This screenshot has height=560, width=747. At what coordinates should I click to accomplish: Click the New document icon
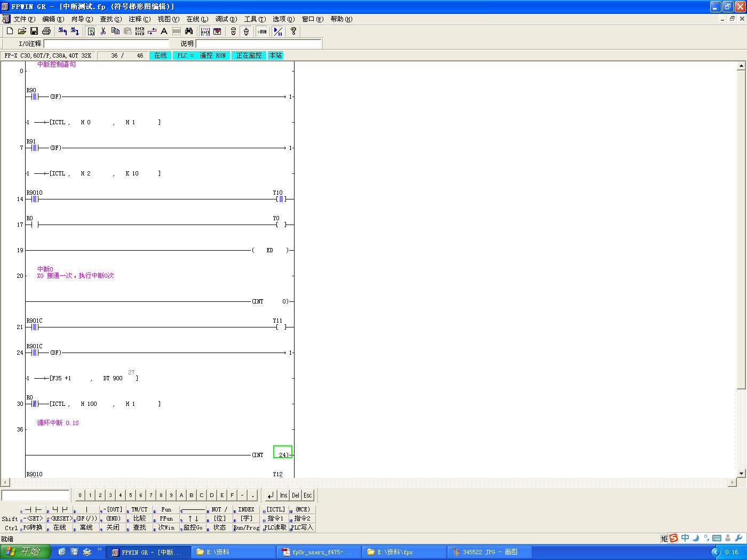10,31
